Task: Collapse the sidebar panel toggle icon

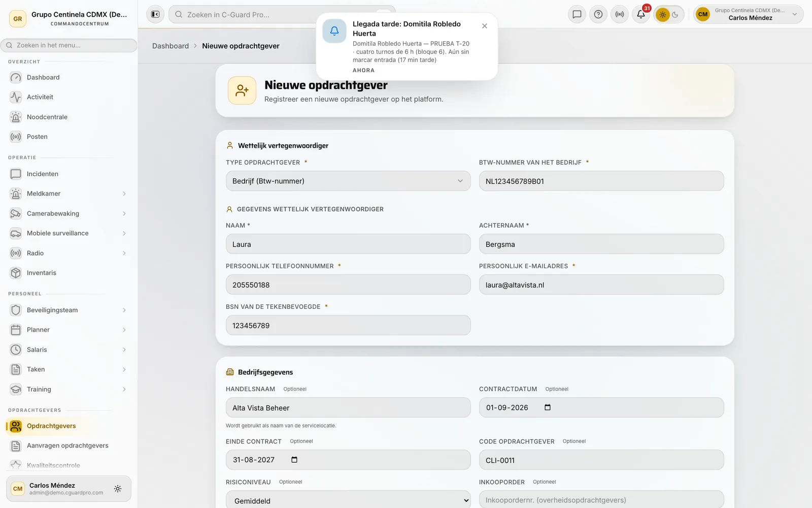Action: tap(155, 14)
